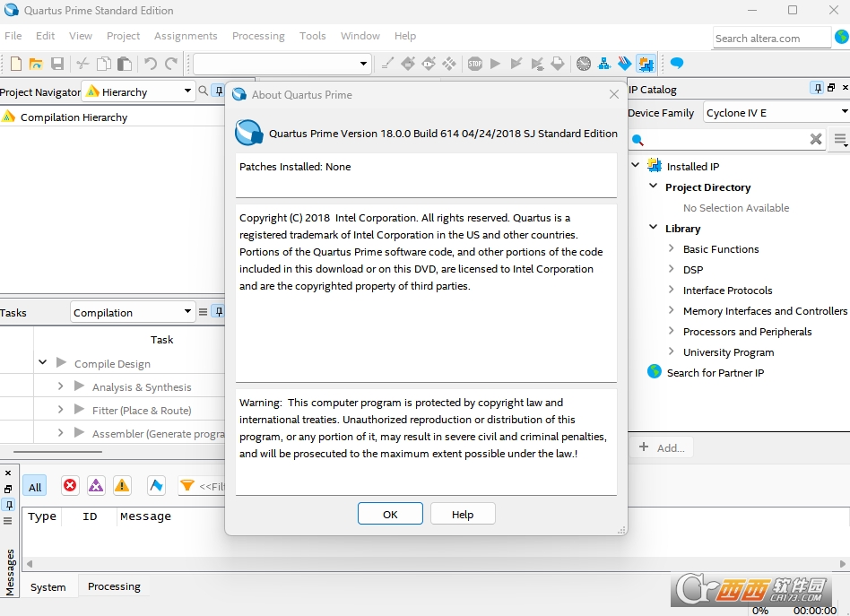Viewport: 850px width, 616px height.
Task: Click the Redo arrow icon
Action: [x=171, y=64]
